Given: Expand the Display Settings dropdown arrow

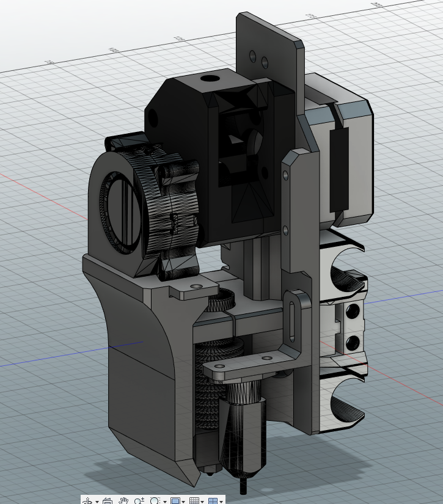Looking at the screenshot, I should tap(183, 502).
